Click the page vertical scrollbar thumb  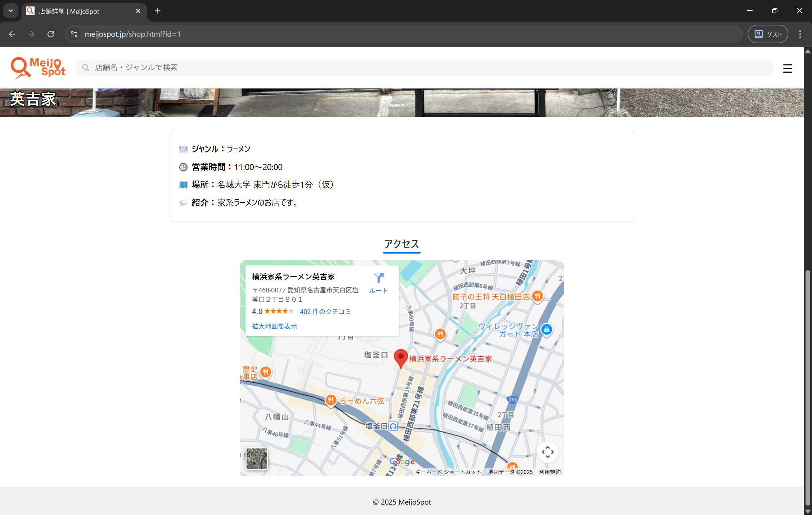coord(807,387)
